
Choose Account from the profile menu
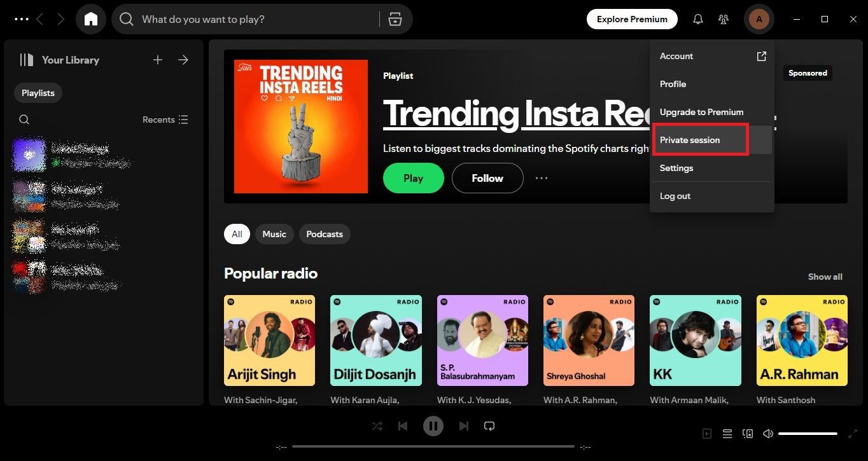(x=712, y=56)
